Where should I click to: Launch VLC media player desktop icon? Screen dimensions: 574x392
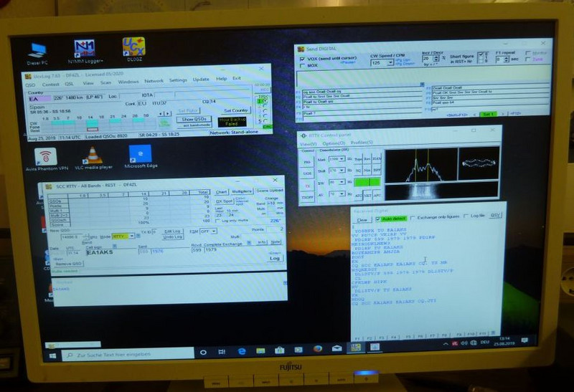coord(93,158)
